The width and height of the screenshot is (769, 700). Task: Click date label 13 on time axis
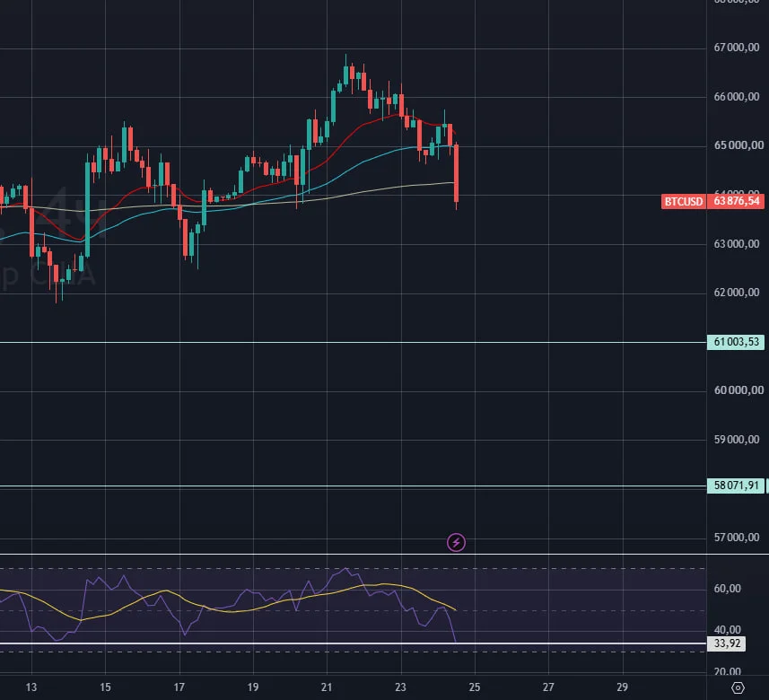tap(31, 687)
